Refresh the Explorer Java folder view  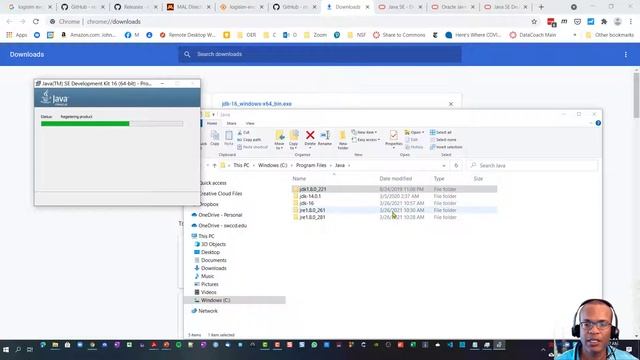pos(456,165)
